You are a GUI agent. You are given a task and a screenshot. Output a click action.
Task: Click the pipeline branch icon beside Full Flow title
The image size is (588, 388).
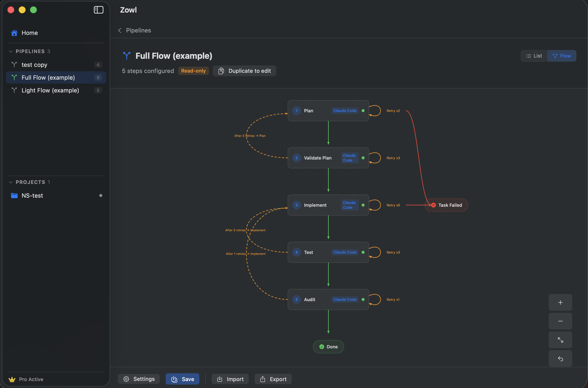[127, 56]
